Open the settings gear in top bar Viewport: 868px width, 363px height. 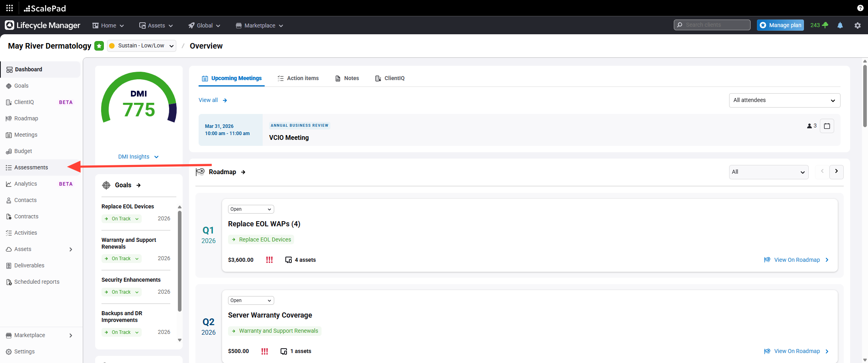857,25
